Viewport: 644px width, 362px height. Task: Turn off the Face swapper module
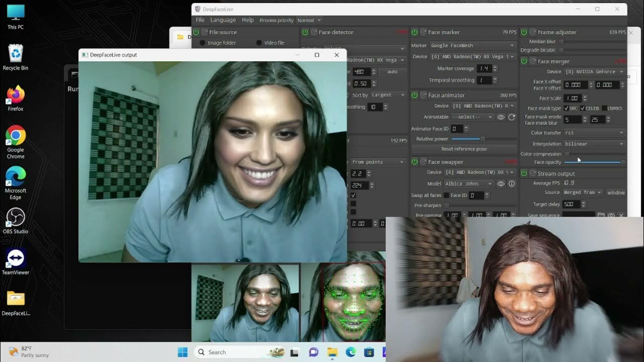tap(415, 162)
